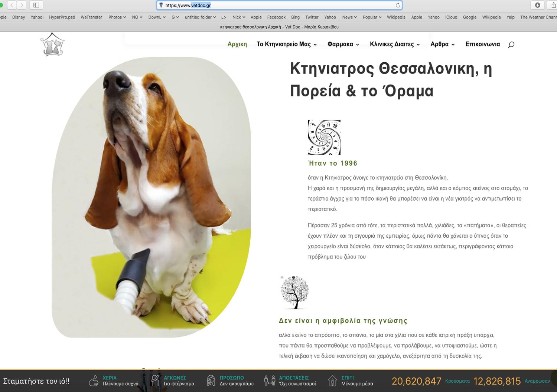Open the Wikipedia bookmark link
The height and width of the screenshot is (392, 557).
coord(396,17)
